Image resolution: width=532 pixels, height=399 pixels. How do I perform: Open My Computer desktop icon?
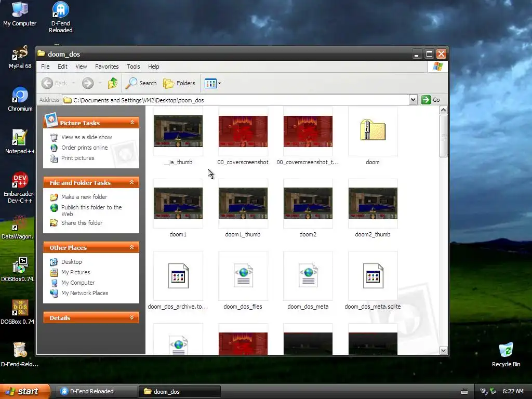(20, 14)
